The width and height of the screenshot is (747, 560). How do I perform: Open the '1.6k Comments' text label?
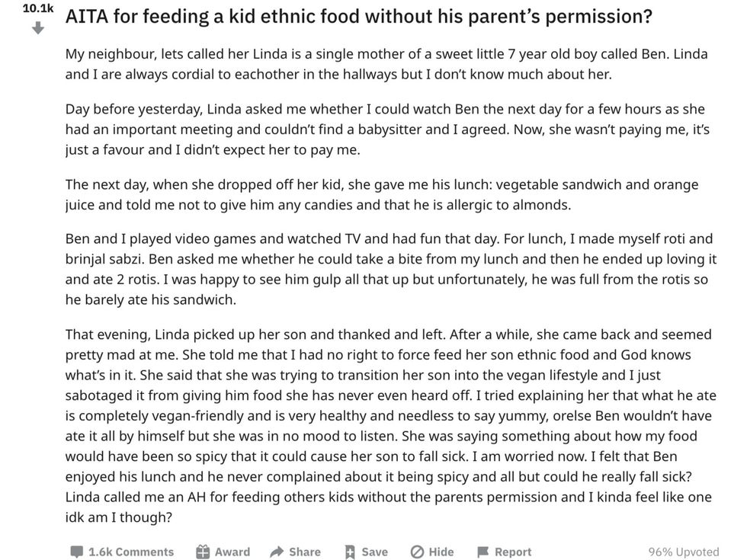click(x=131, y=552)
